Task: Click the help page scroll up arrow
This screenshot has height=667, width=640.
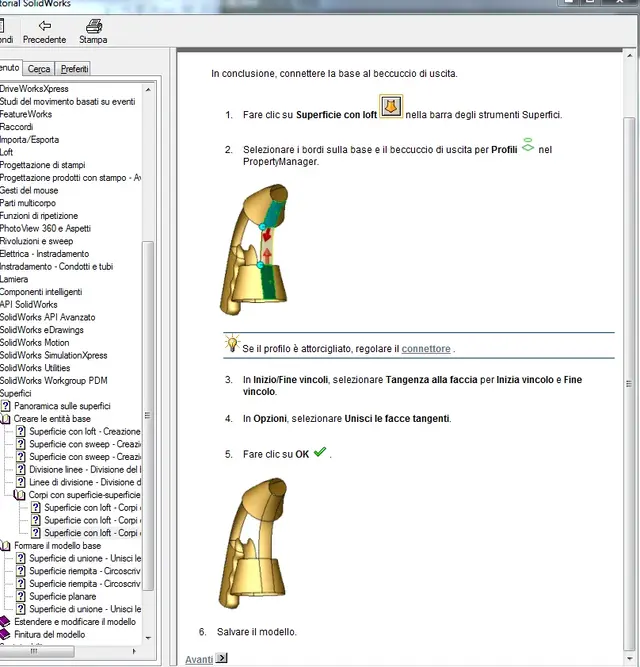Action: coord(630,56)
